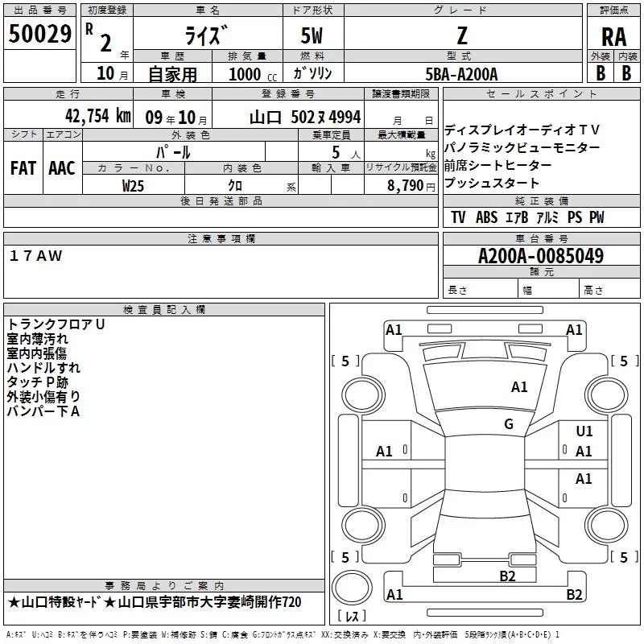Select the interior grade B under 内装
The width and height of the screenshot is (644, 644).
click(626, 72)
